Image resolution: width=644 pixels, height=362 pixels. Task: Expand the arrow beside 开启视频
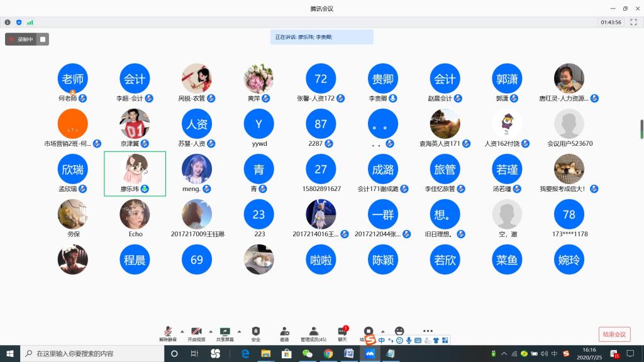pyautogui.click(x=211, y=331)
